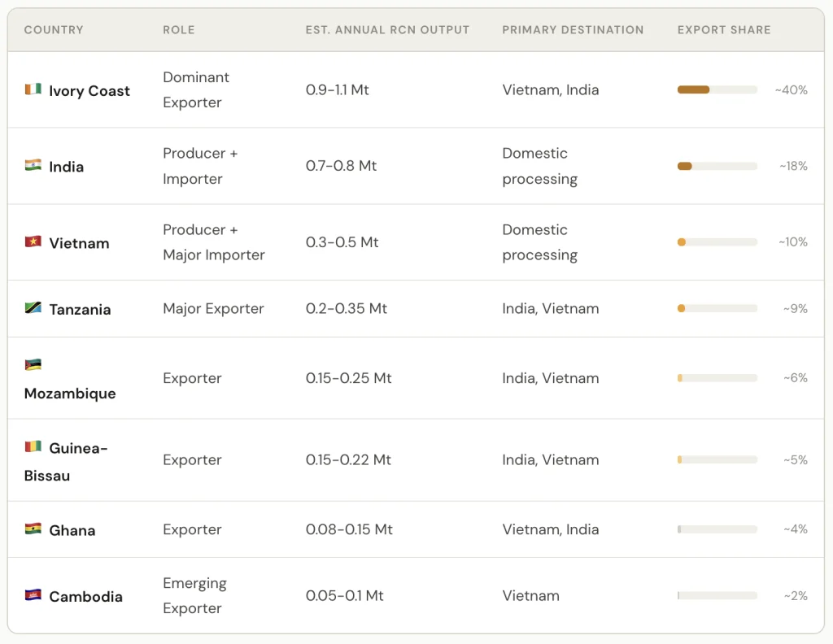Click the Ivory Coast flag icon
833x644 pixels.
(x=33, y=89)
